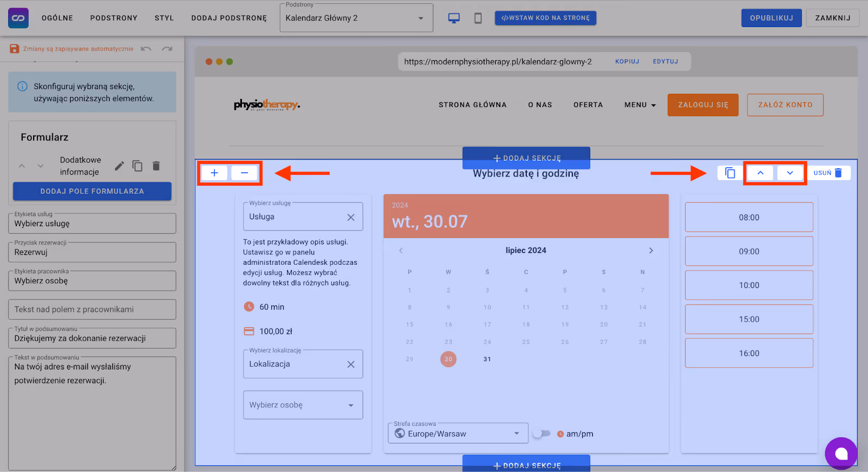Delete the Dodatkowe informacje field with trash icon
Viewport: 868px width, 472px height.
[x=156, y=166]
